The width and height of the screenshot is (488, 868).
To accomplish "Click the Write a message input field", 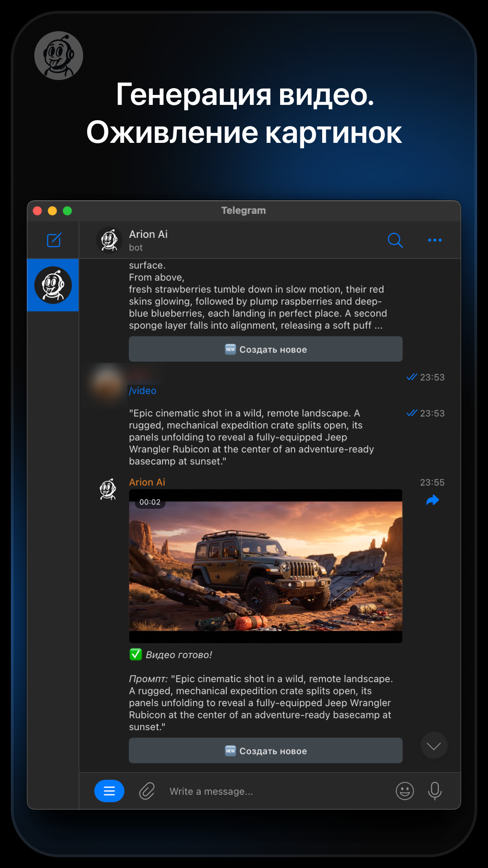I will [x=271, y=791].
